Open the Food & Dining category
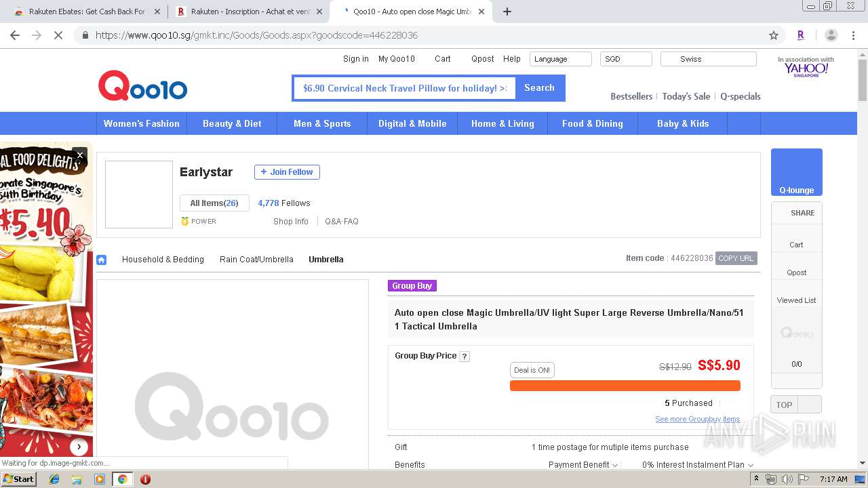868x488 pixels. point(593,123)
